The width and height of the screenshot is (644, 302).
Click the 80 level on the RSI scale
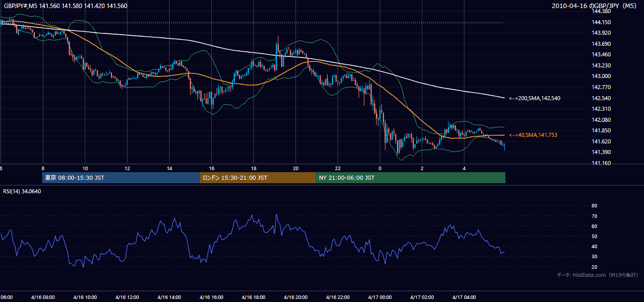(594, 206)
